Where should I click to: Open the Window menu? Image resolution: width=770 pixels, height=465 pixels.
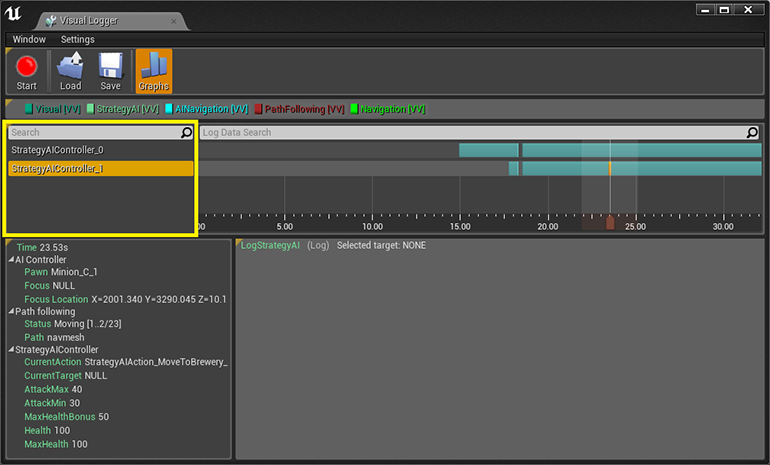tap(29, 39)
